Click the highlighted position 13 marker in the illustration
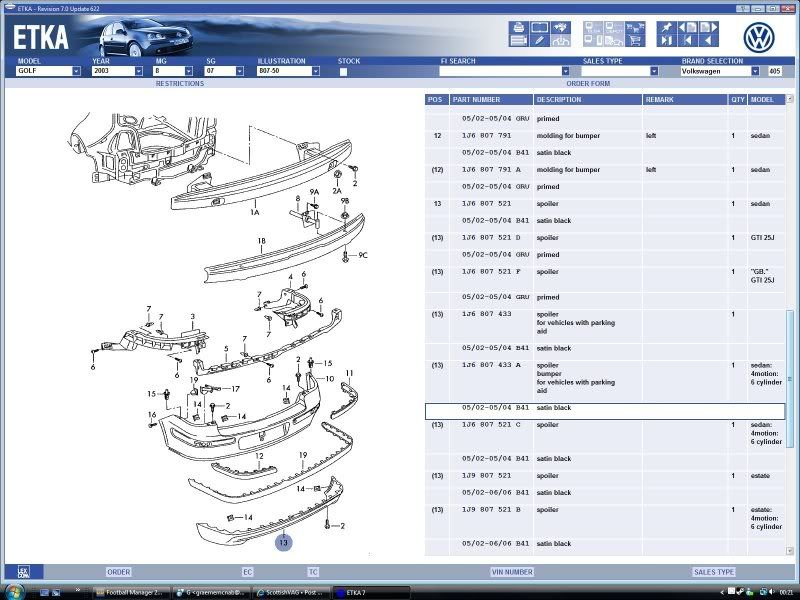The height and width of the screenshot is (600, 800). (x=283, y=542)
